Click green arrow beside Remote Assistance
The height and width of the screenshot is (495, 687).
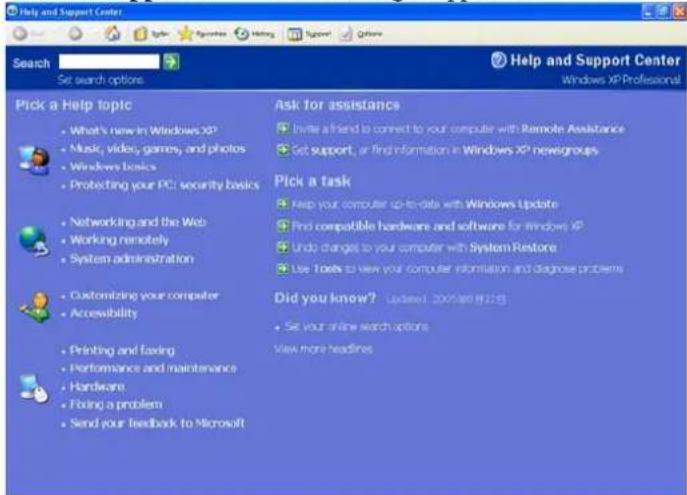(283, 128)
